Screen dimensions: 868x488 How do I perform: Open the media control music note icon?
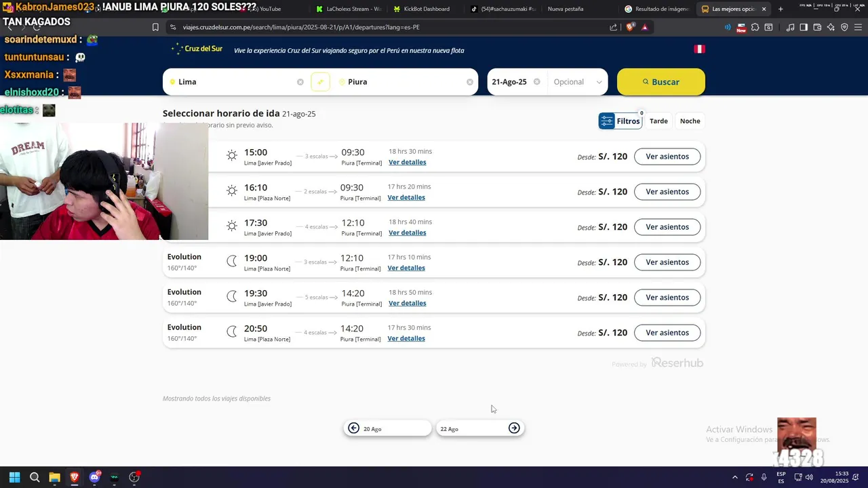point(790,27)
